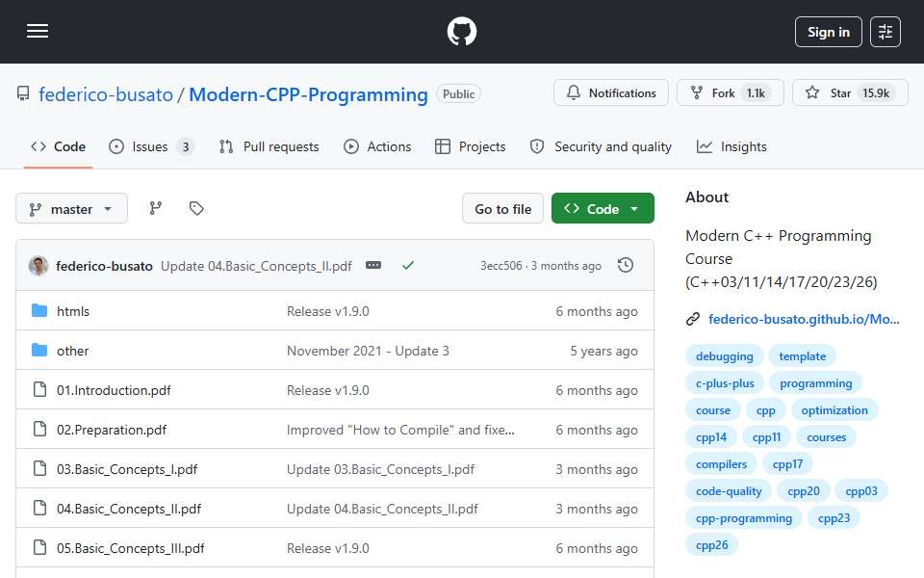Image resolution: width=924 pixels, height=578 pixels.
Task: Expand commit message details ellipsis
Action: (373, 266)
